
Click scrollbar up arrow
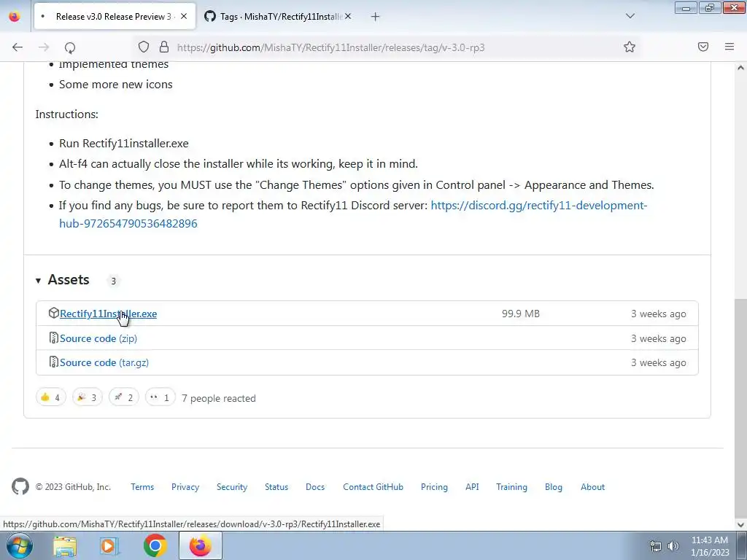[740, 68]
